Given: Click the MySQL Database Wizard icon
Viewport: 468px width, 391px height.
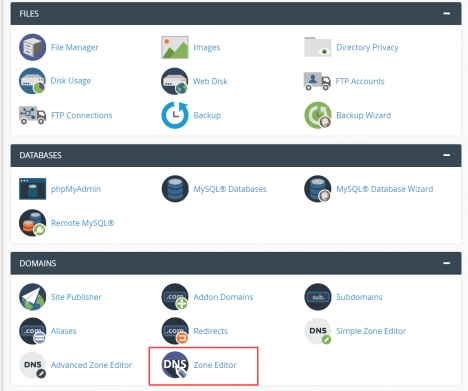Looking at the screenshot, I should coord(318,189).
